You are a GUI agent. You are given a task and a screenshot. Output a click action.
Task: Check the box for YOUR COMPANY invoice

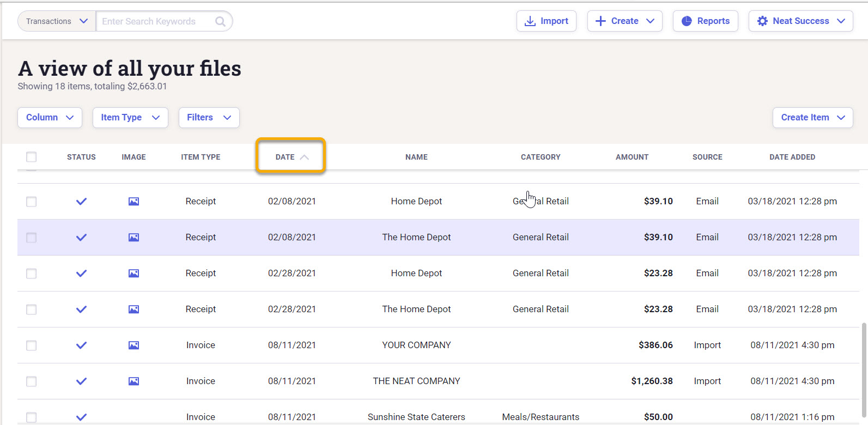[32, 345]
